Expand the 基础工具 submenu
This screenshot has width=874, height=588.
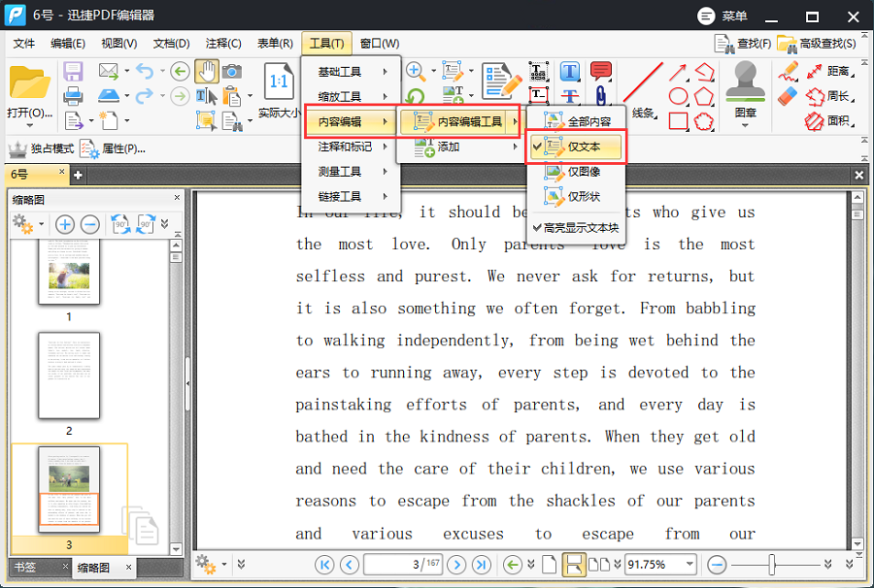click(x=351, y=72)
